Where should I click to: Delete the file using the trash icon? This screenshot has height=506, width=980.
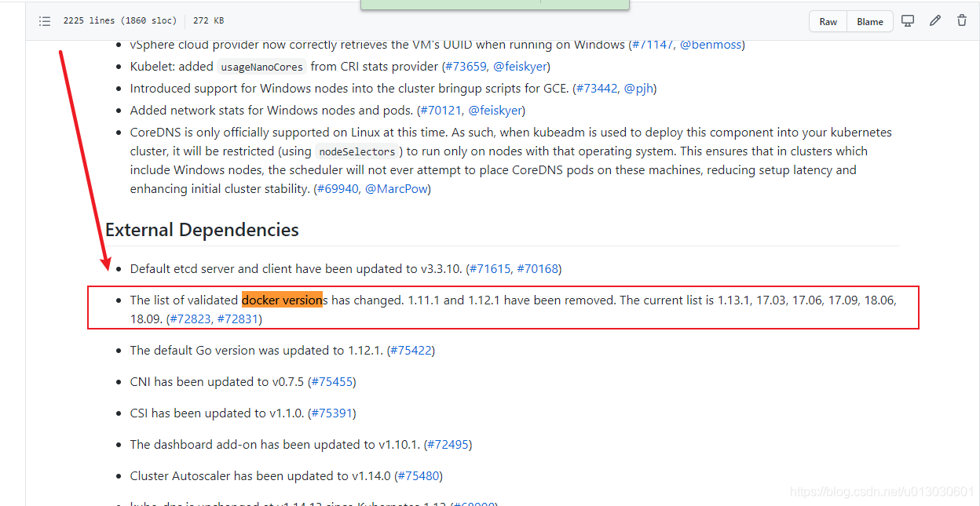[961, 21]
